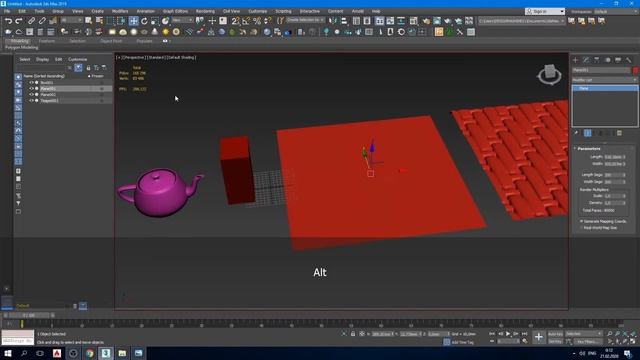This screenshot has width=640, height=360.
Task: Toggle the Angle Snap tool
Action: 246,21
